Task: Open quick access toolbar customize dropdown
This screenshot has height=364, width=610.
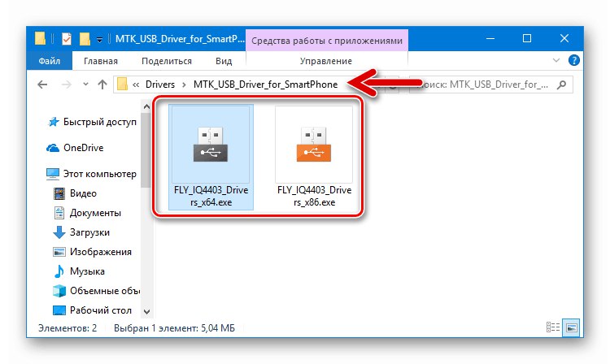Action: pos(99,40)
